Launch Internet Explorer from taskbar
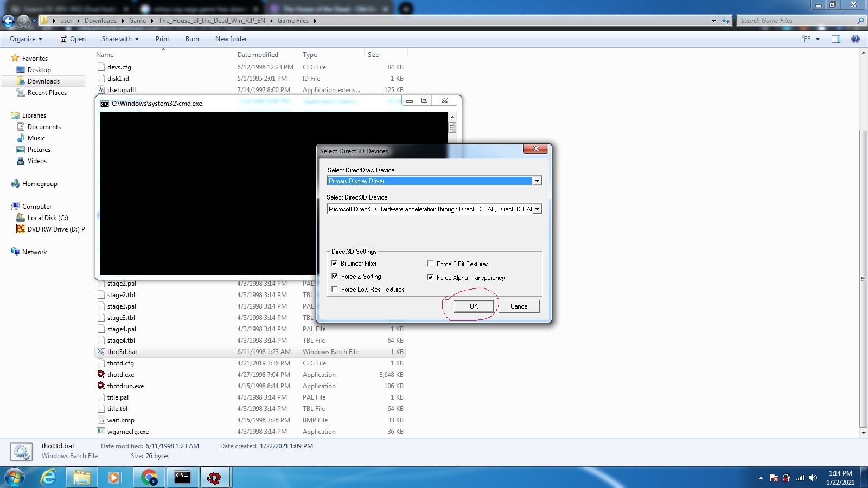Viewport: 868px width, 488px height. tap(48, 477)
